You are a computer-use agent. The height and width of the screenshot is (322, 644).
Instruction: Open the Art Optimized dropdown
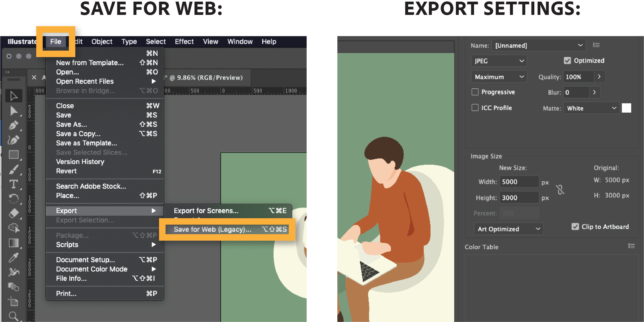tap(508, 229)
